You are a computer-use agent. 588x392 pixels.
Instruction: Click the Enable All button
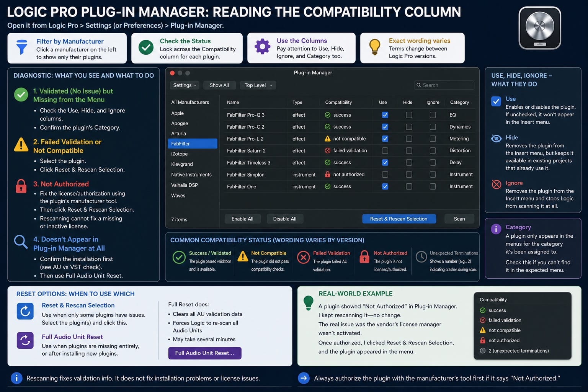[x=242, y=219]
